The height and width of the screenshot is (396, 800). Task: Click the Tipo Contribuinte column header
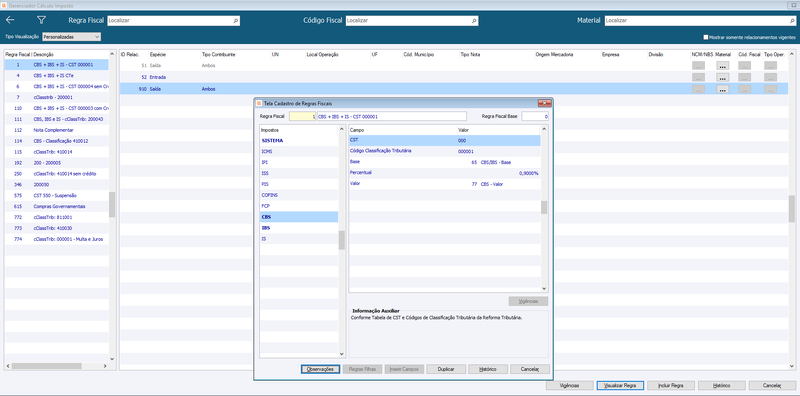(x=218, y=54)
